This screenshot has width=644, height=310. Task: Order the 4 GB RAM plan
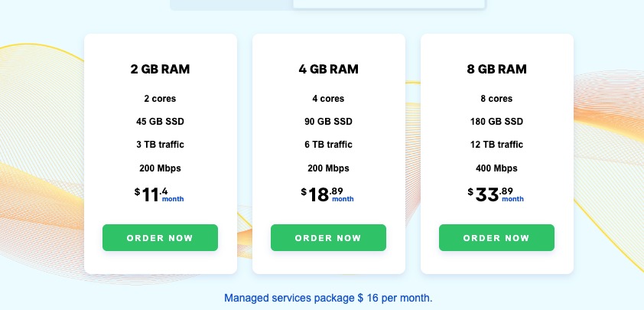click(x=328, y=237)
